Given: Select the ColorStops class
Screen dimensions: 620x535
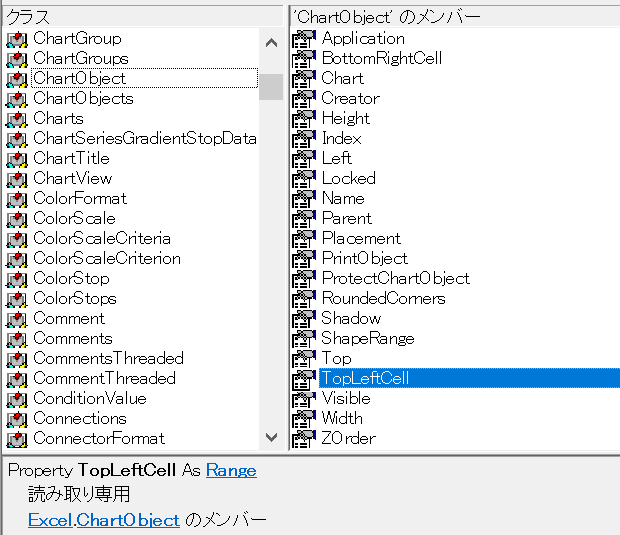Looking at the screenshot, I should 75,299.
